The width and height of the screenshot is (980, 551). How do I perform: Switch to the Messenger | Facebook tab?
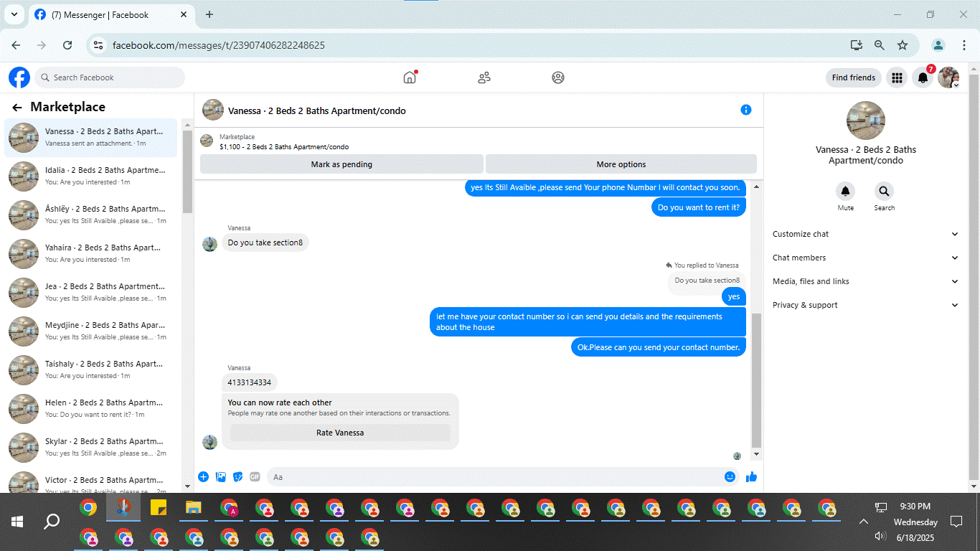tap(111, 14)
